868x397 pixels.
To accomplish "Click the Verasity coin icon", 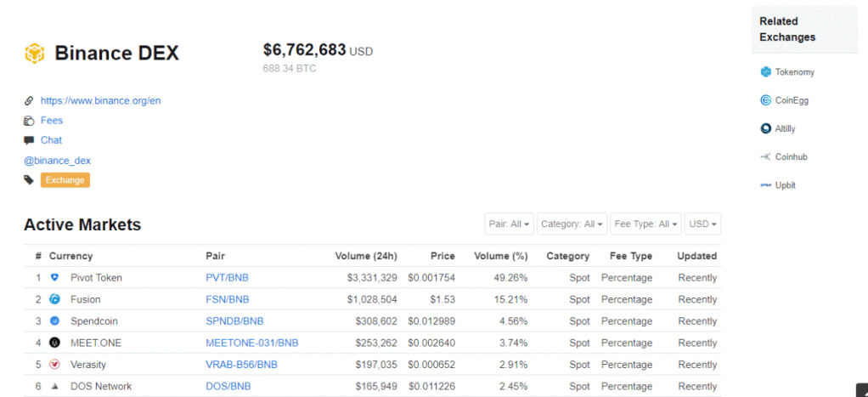I will coord(54,365).
